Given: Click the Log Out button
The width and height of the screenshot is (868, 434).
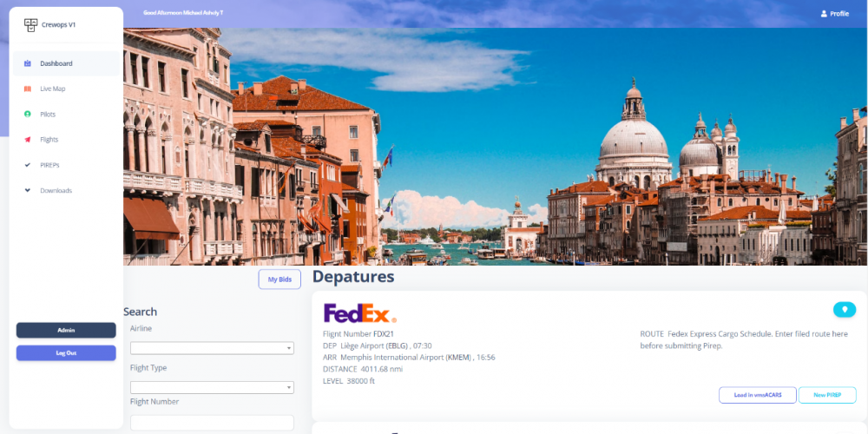Looking at the screenshot, I should click(66, 353).
